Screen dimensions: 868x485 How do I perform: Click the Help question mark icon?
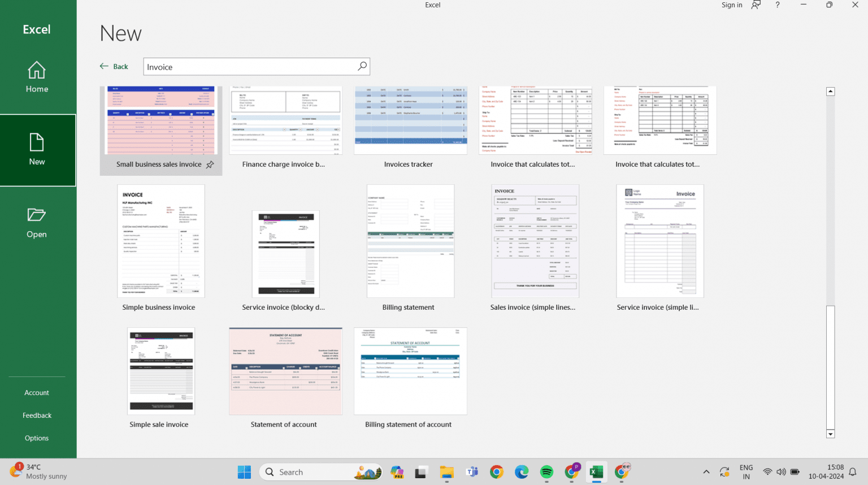778,5
